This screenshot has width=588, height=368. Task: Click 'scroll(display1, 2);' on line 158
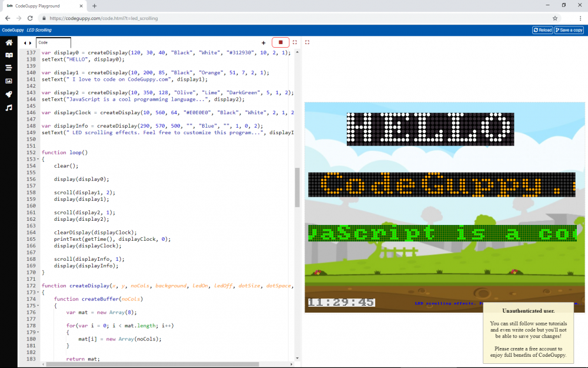click(84, 193)
